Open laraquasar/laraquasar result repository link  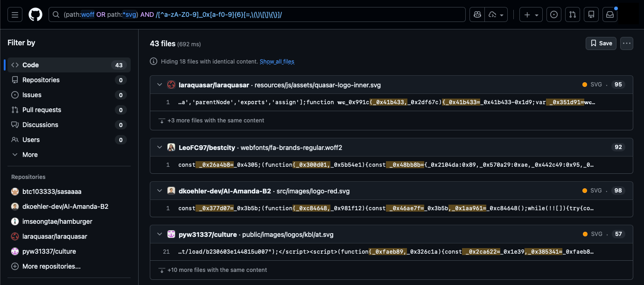pos(214,85)
